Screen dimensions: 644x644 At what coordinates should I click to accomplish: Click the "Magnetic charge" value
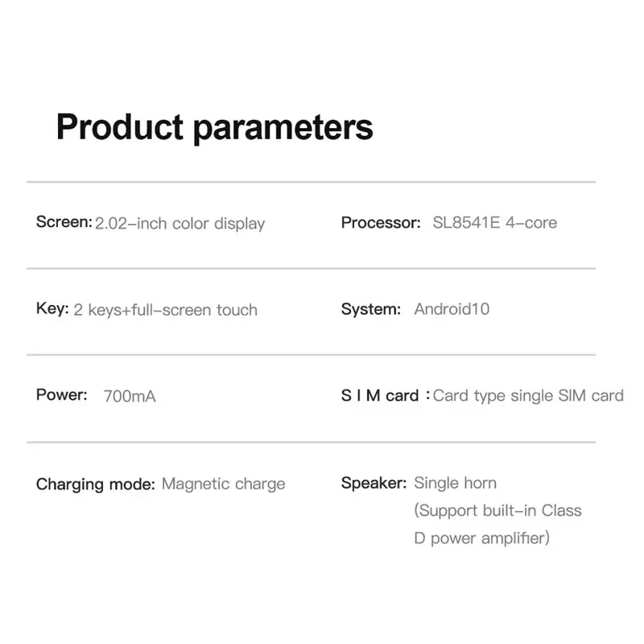coord(223,484)
